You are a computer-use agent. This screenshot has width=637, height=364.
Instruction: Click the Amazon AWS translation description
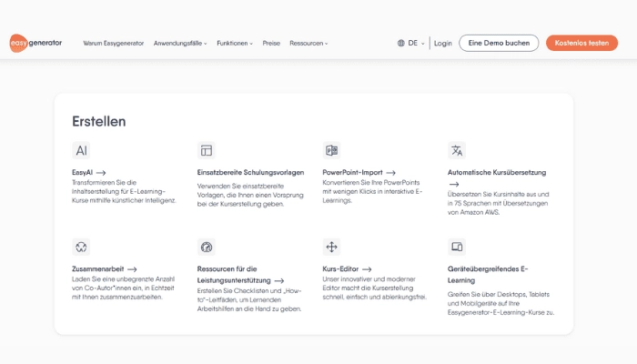[499, 203]
